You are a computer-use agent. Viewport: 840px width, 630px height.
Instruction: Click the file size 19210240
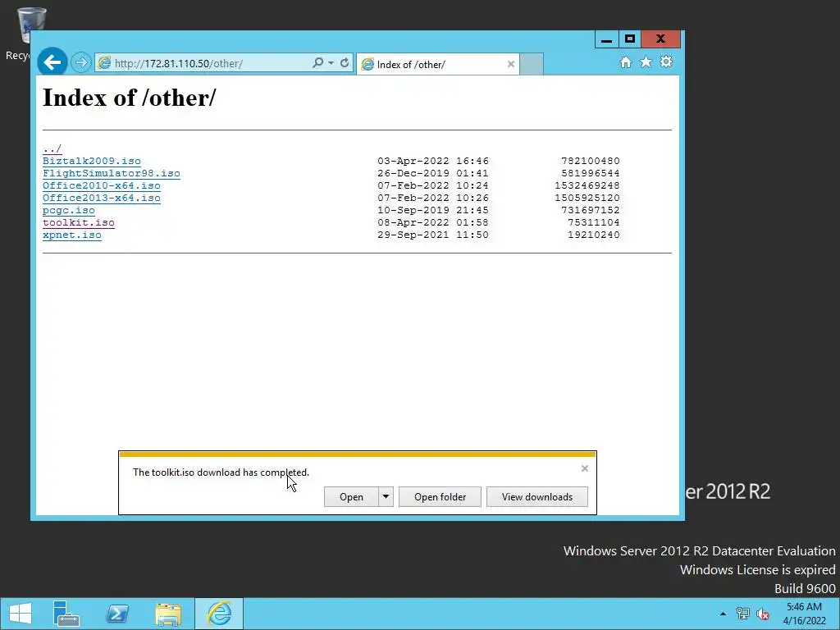click(x=594, y=235)
